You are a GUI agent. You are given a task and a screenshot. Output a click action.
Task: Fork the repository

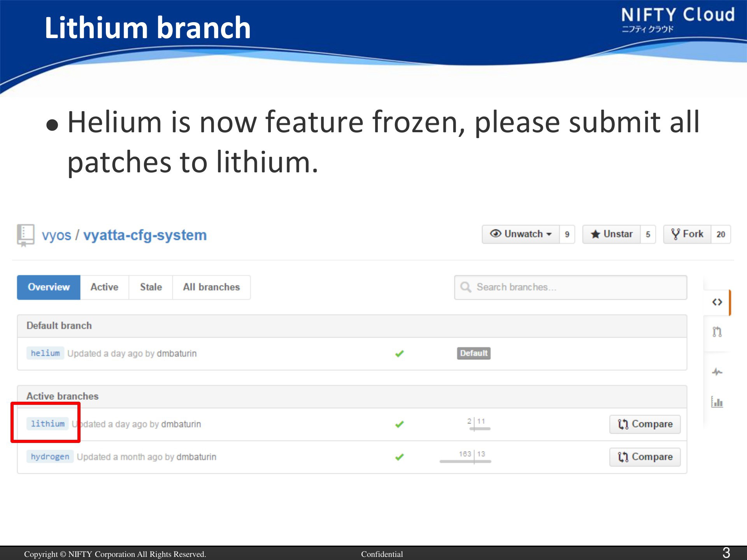click(x=687, y=234)
